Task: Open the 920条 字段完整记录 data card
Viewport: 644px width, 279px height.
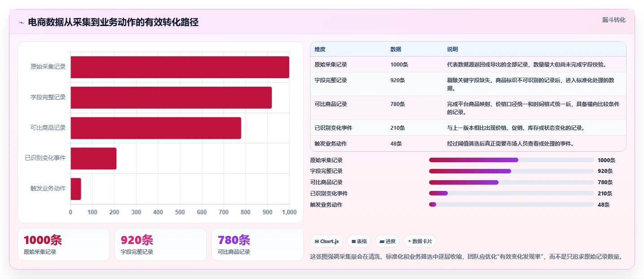Action: click(x=161, y=244)
